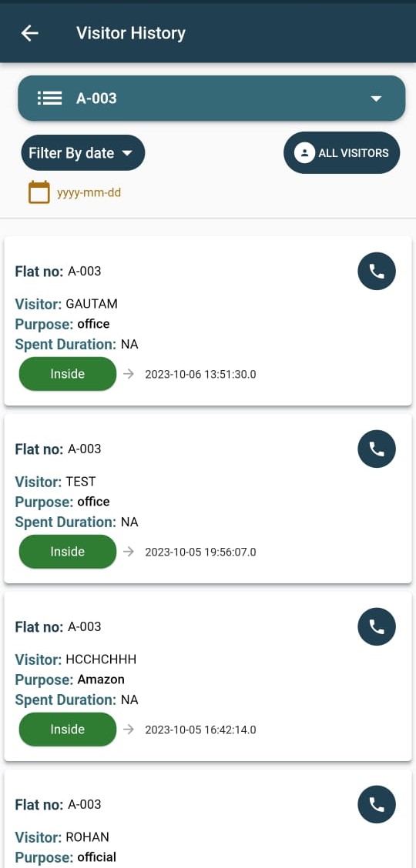The width and height of the screenshot is (416, 868).
Task: Toggle Inside status for TEST
Action: (x=68, y=552)
